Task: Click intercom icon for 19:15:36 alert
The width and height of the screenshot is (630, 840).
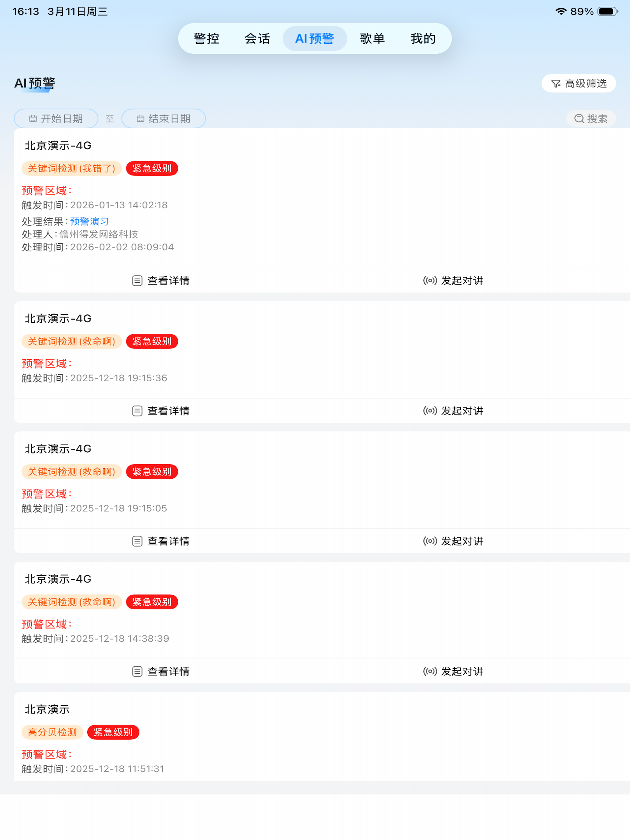Action: point(430,411)
